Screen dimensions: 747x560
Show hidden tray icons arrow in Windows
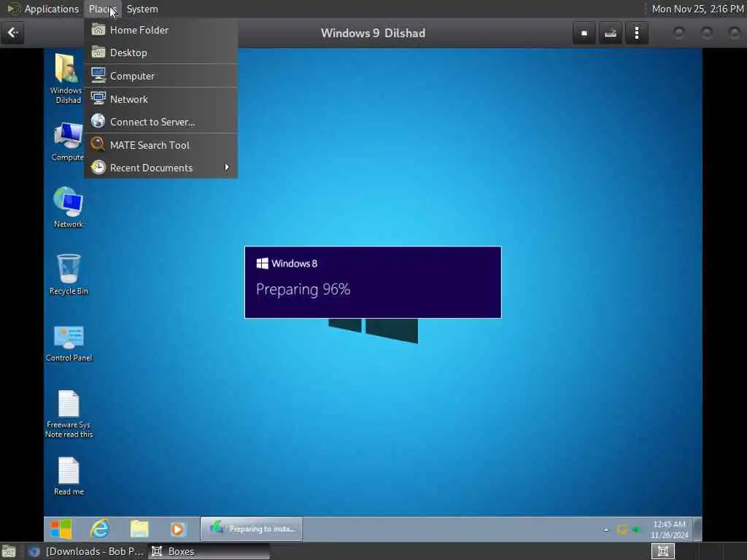606,529
